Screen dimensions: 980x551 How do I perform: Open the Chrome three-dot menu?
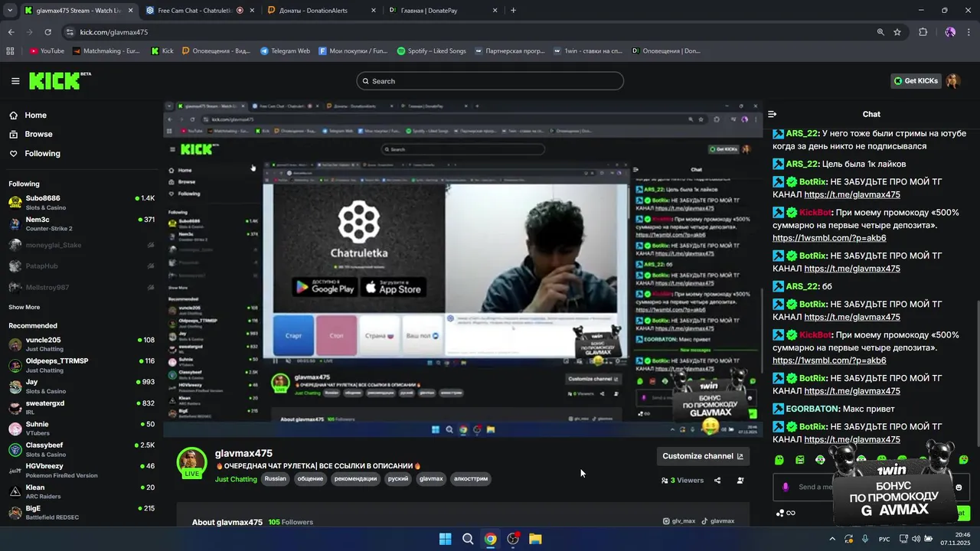969,32
